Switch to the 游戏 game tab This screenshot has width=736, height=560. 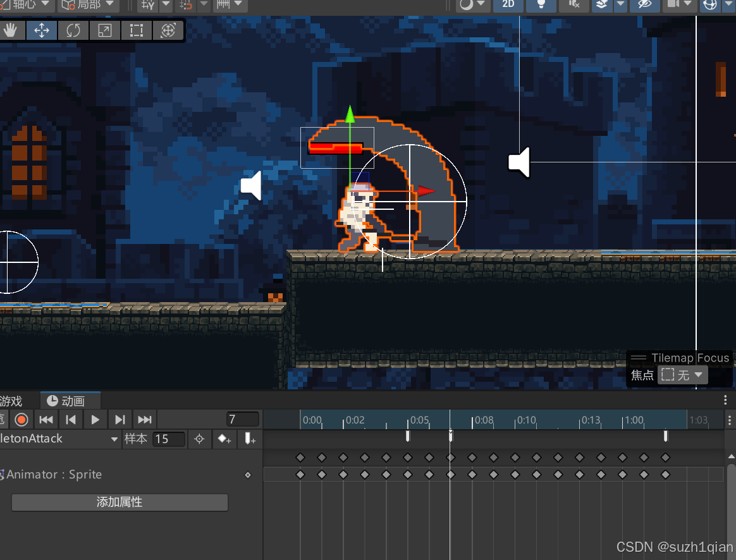12,401
